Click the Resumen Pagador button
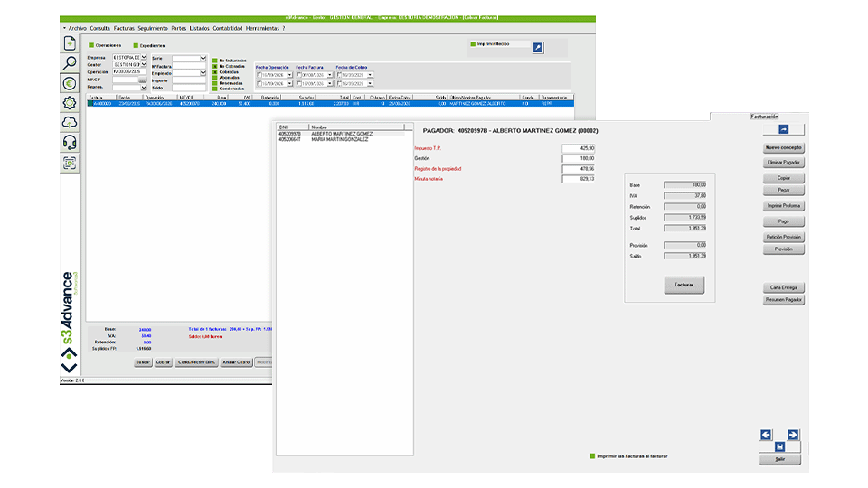This screenshot has height=488, width=868. tap(783, 299)
